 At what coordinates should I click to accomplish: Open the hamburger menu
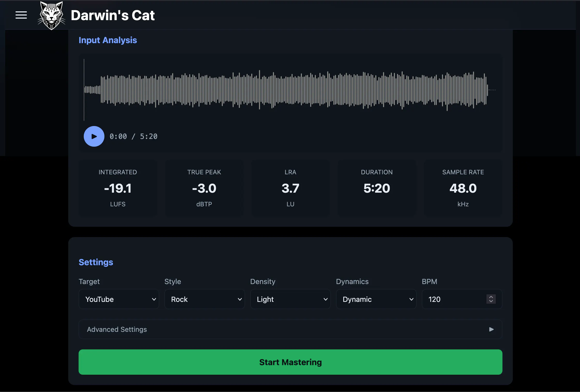(21, 15)
